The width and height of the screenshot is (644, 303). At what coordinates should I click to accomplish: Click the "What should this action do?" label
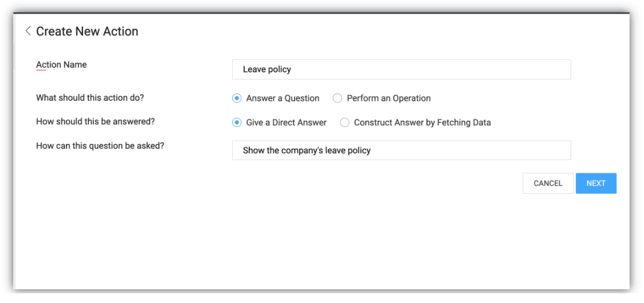tap(90, 98)
